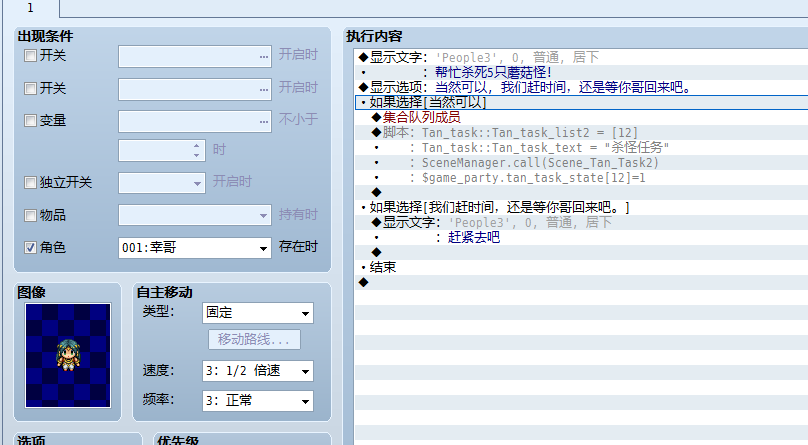Select the 如果选择[我们赶时间，还是等你哥回来吧。] branch
The height and width of the screenshot is (445, 808).
coord(581,207)
